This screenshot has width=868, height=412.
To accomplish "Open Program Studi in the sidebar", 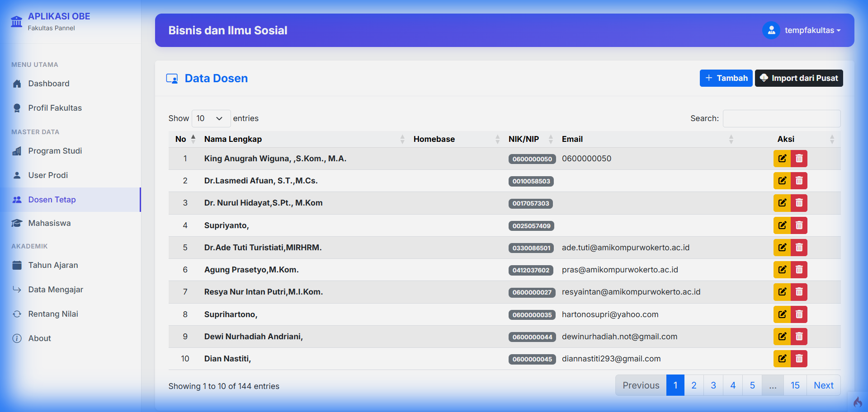I will [x=55, y=151].
